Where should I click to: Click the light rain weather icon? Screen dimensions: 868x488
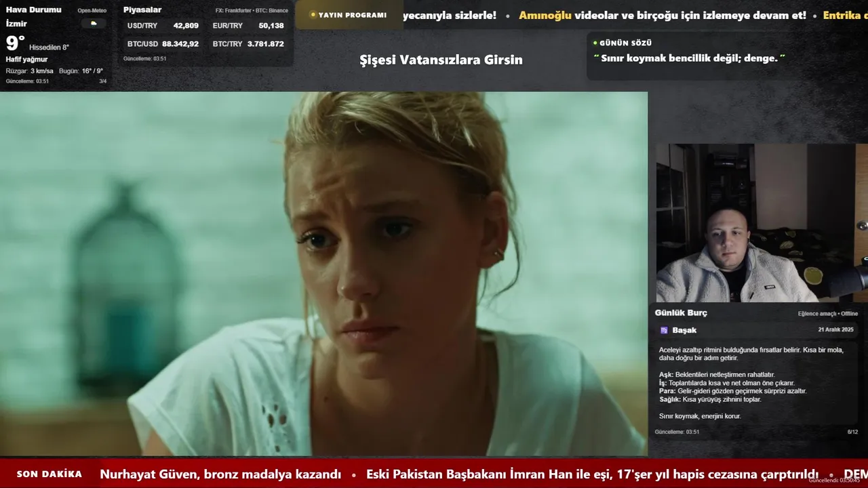(94, 23)
